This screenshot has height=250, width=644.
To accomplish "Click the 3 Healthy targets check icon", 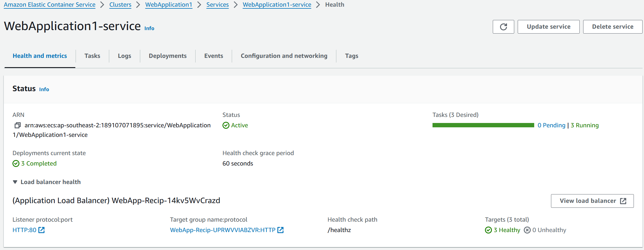I will (x=488, y=230).
